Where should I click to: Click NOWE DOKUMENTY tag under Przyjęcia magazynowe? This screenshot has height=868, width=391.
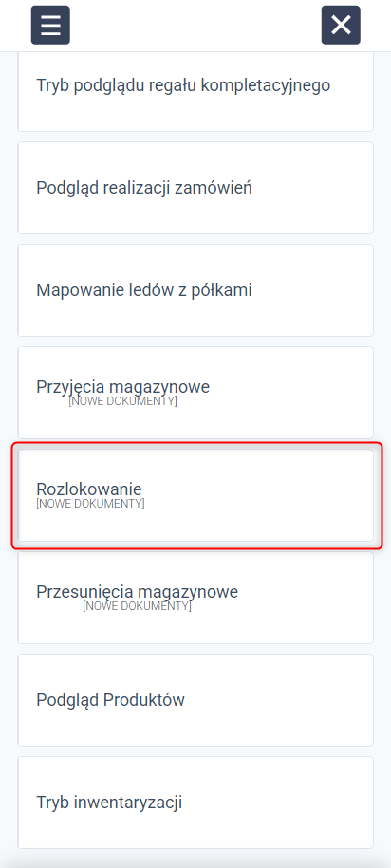(x=123, y=401)
